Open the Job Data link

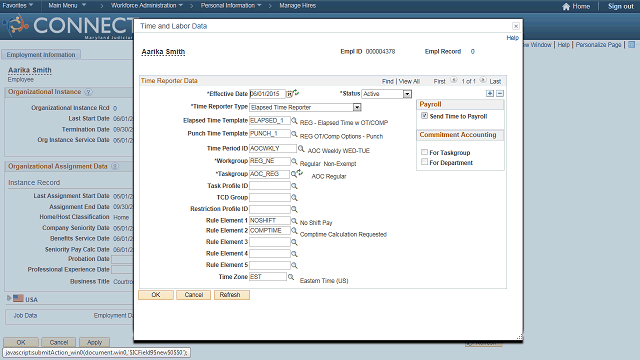coord(25,316)
